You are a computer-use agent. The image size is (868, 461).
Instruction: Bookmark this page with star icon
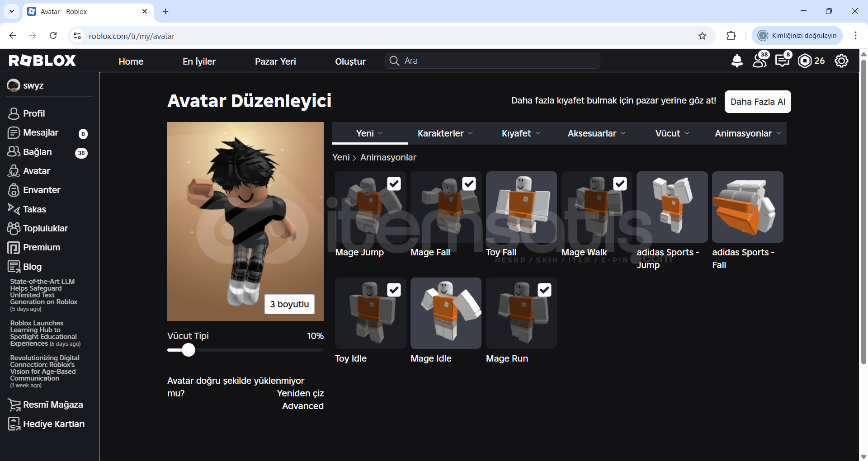pos(702,36)
